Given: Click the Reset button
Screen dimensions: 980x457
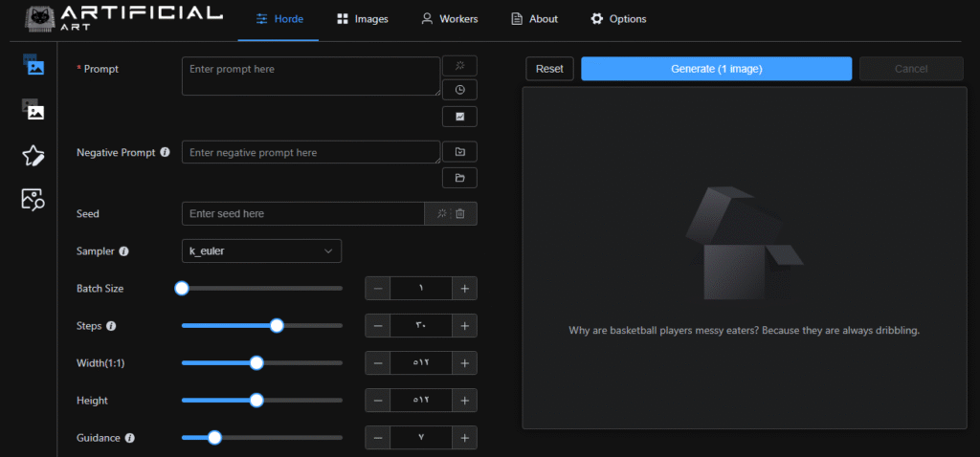Looking at the screenshot, I should click(x=549, y=69).
